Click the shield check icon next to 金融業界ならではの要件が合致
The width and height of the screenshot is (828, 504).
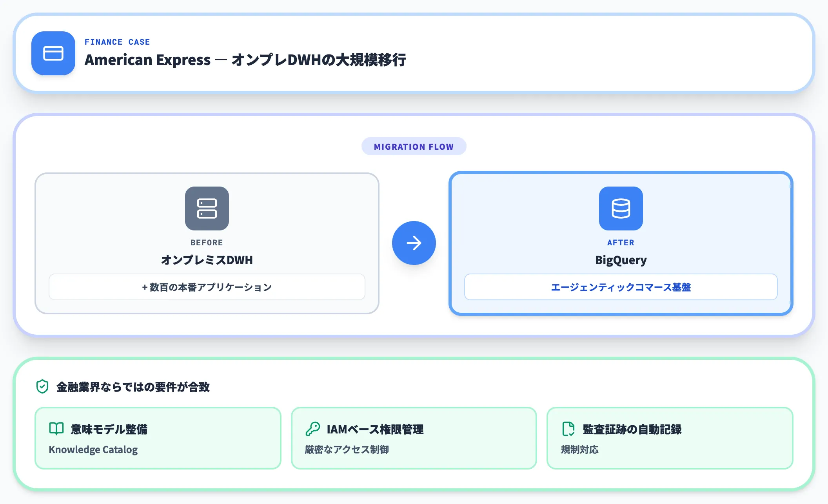[42, 386]
